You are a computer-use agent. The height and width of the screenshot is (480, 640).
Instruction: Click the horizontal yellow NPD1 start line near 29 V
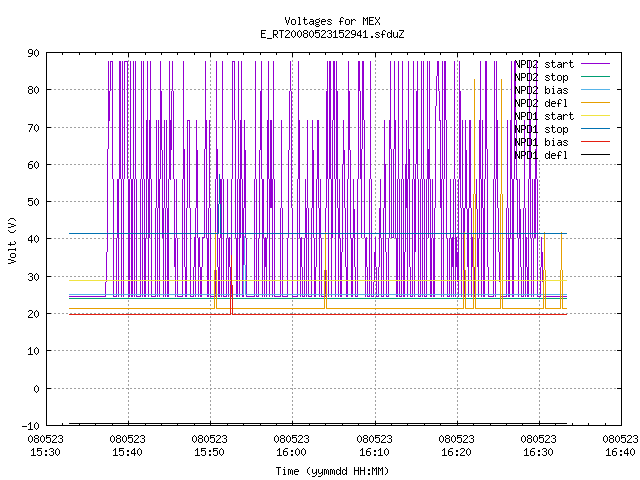click(x=318, y=280)
